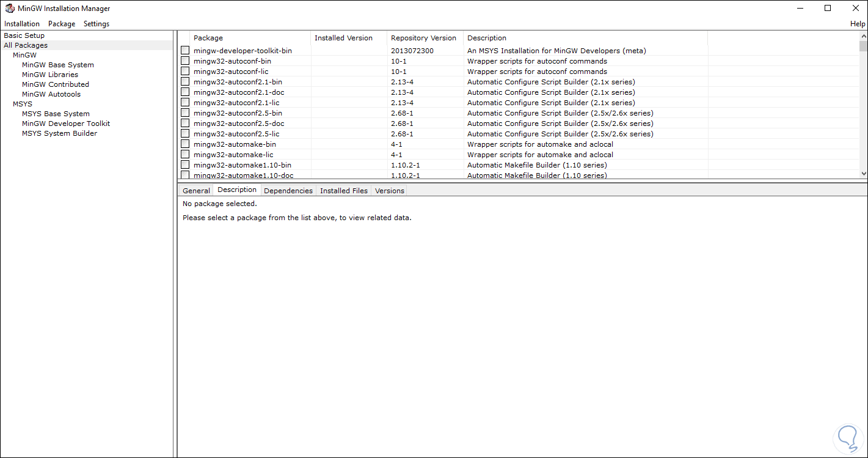Open the Package menu
Screen dimensions: 868x458
click(x=62, y=24)
